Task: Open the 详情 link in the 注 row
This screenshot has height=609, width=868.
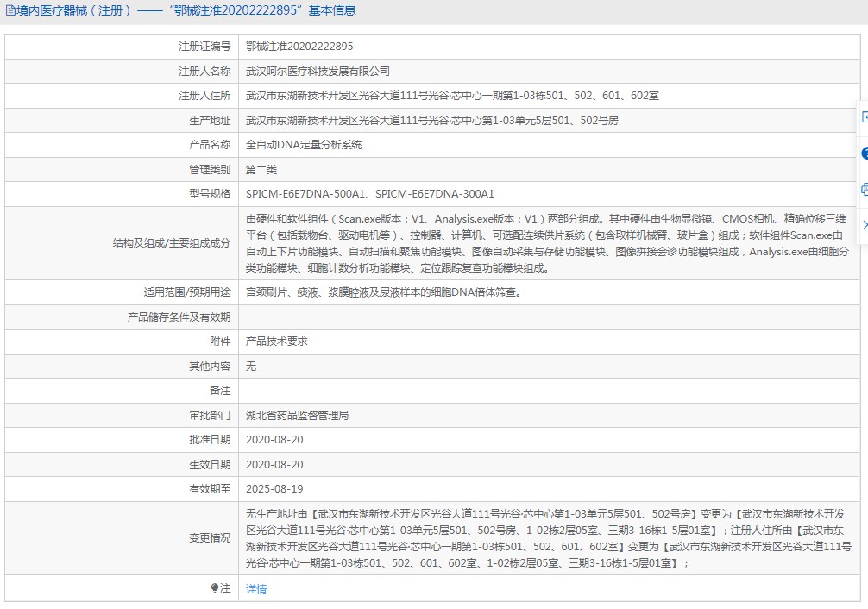Action: click(x=255, y=589)
